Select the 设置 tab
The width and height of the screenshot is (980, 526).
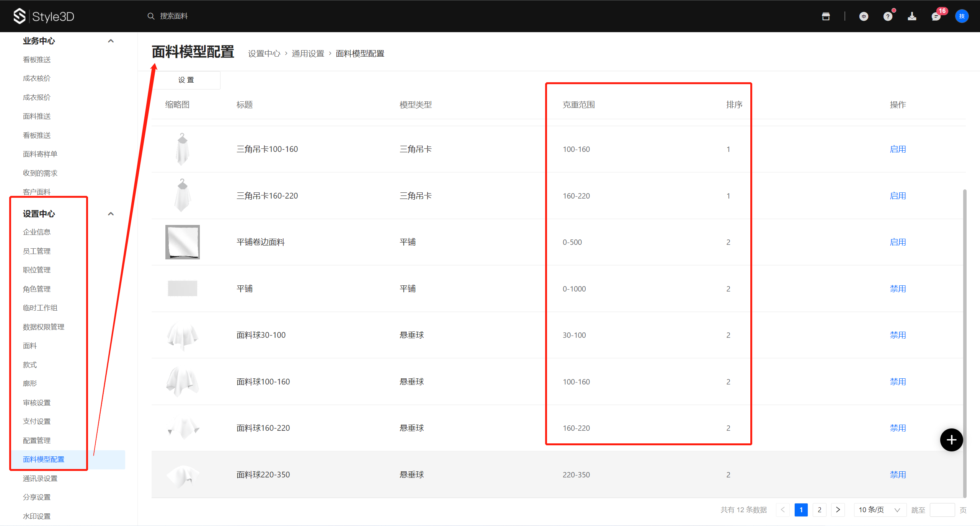coord(186,80)
